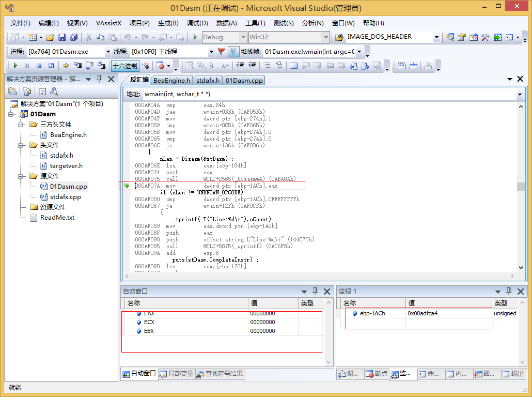Viewport: 532px width, 397px height.
Task: Save the current file with floppy icon
Action: [62, 37]
